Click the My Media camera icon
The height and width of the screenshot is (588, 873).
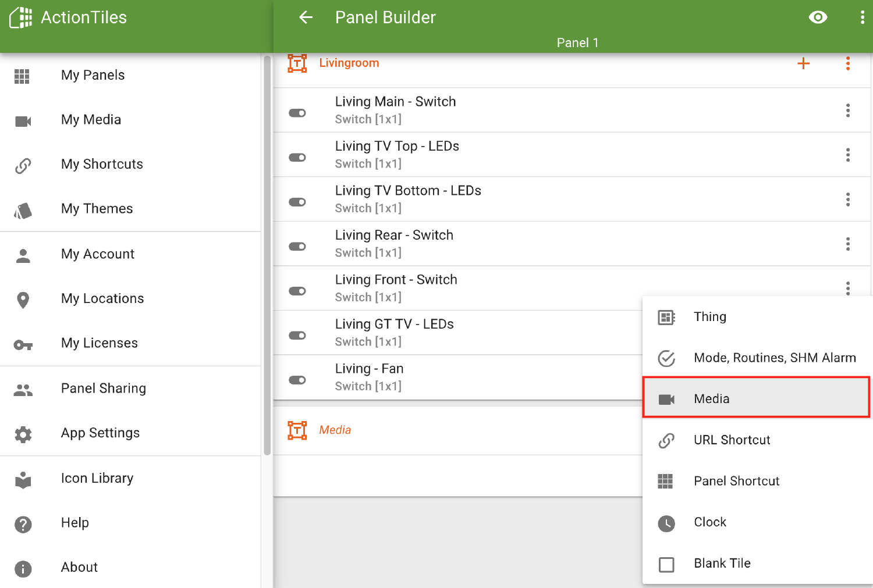(23, 121)
